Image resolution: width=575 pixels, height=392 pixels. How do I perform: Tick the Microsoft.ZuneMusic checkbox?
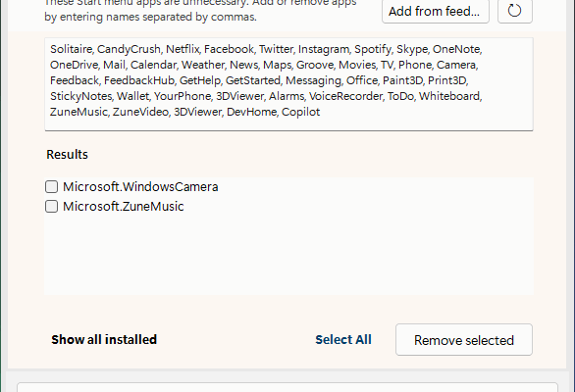click(51, 206)
